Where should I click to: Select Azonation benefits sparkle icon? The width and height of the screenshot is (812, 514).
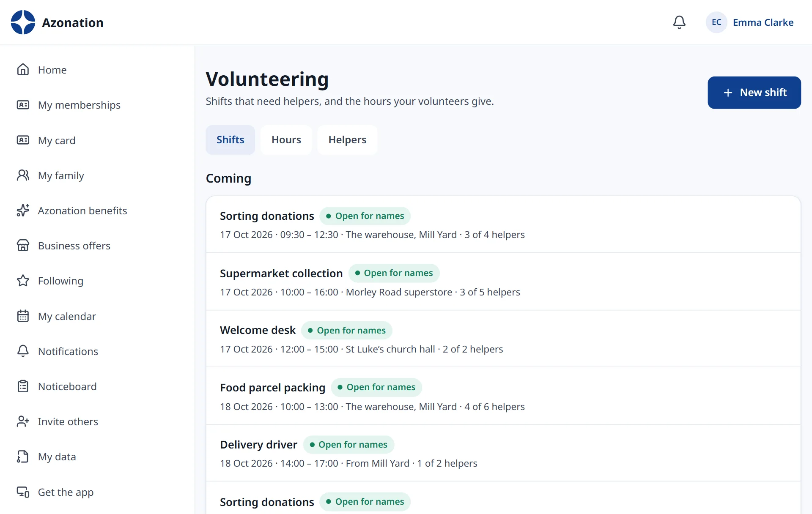pyautogui.click(x=23, y=210)
